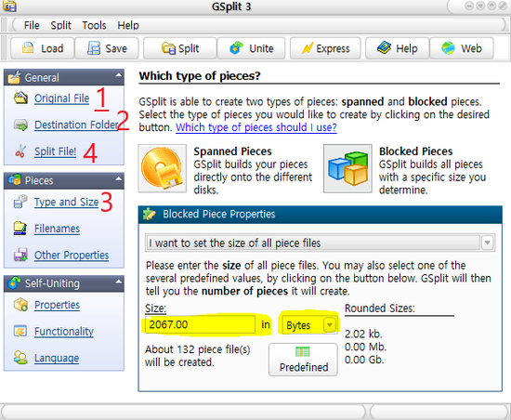
Task: Open the Other Properties link
Action: point(72,255)
